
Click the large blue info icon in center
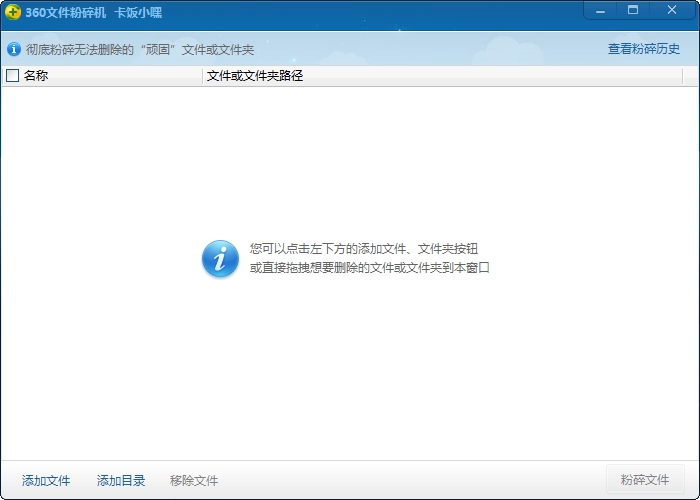pos(220,258)
